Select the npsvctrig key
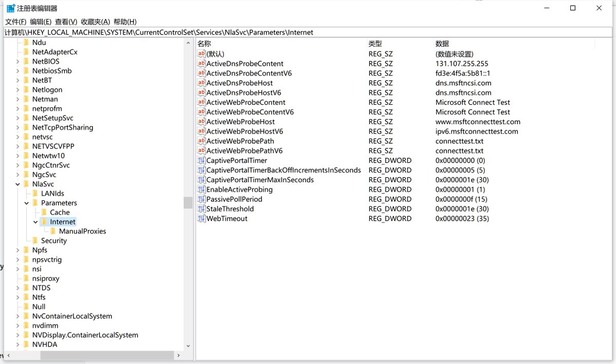Viewport: 616px width, 364px height. point(47,259)
